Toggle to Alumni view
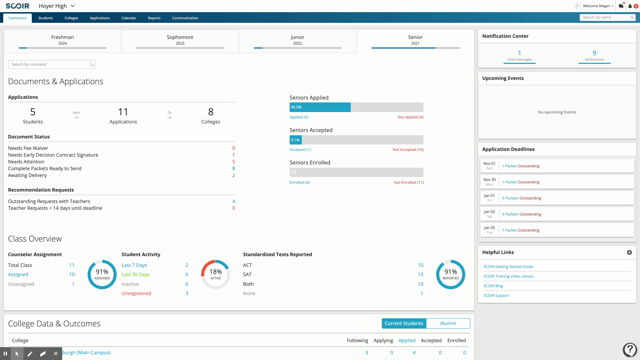The height and width of the screenshot is (360, 640). coord(448,323)
